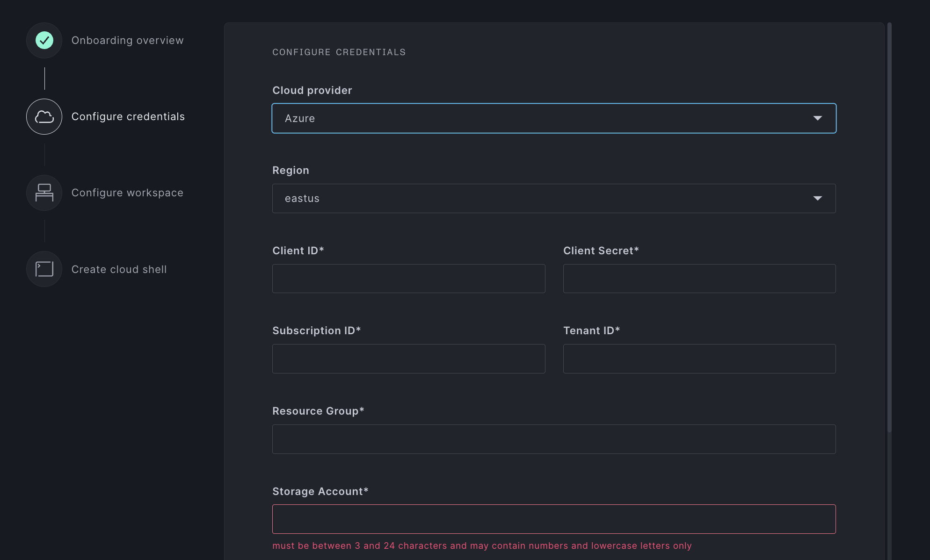Click the Storage Account validation error message
The width and height of the screenshot is (930, 560).
(x=481, y=546)
